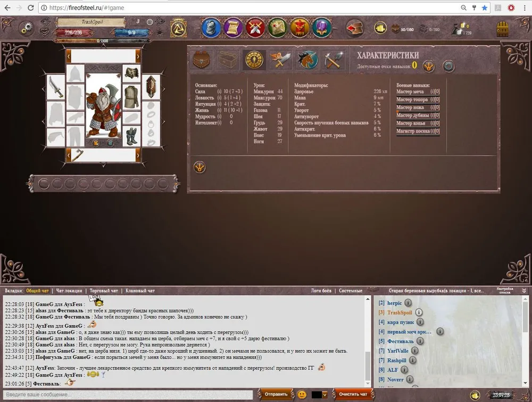Image resolution: width=532 pixels, height=402 pixels.
Task: Open the pickaxe and shovel professions tab
Action: (333, 60)
